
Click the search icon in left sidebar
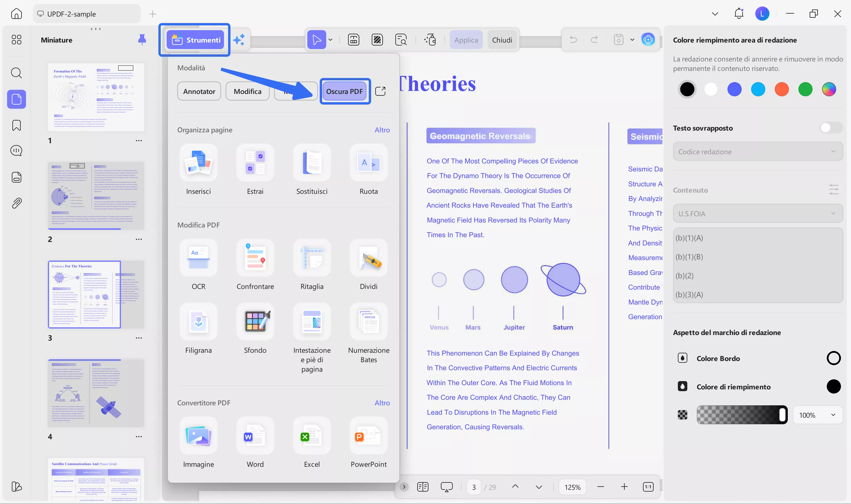[16, 73]
